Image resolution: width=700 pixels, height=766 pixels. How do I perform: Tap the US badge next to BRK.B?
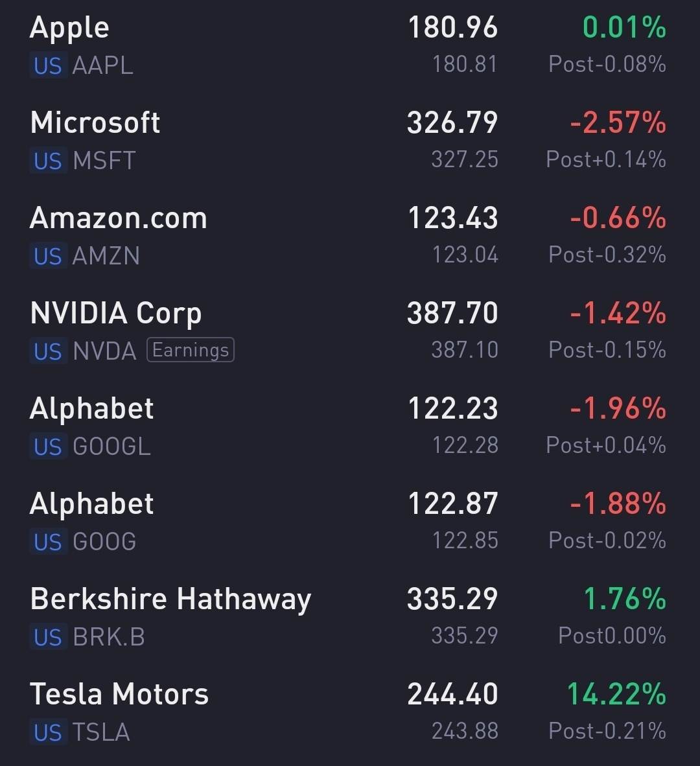tap(48, 638)
